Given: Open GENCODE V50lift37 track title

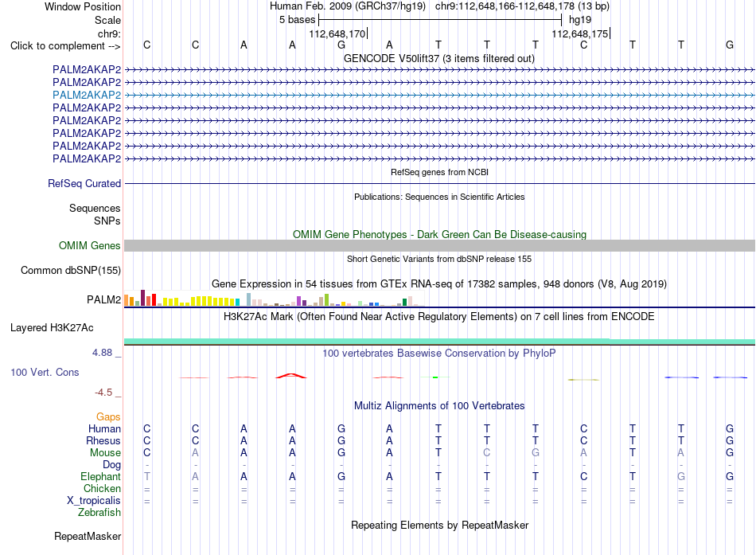Looking at the screenshot, I should pyautogui.click(x=438, y=58).
